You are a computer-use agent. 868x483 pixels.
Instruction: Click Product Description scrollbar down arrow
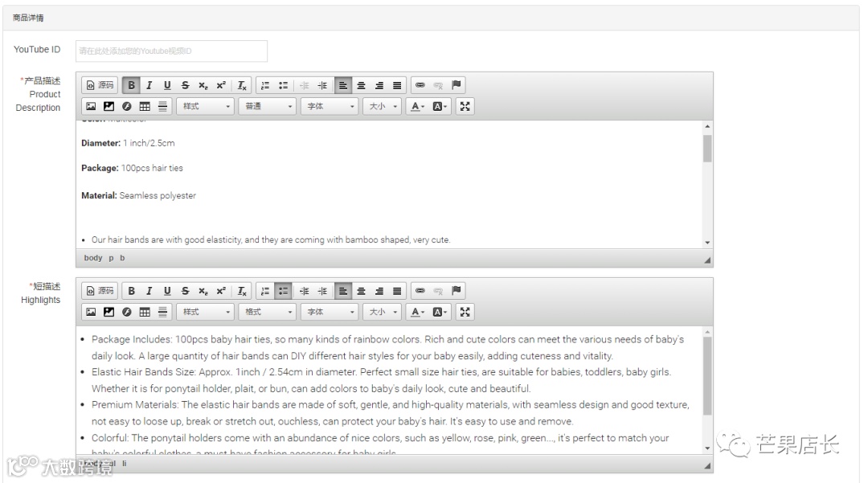tap(707, 243)
